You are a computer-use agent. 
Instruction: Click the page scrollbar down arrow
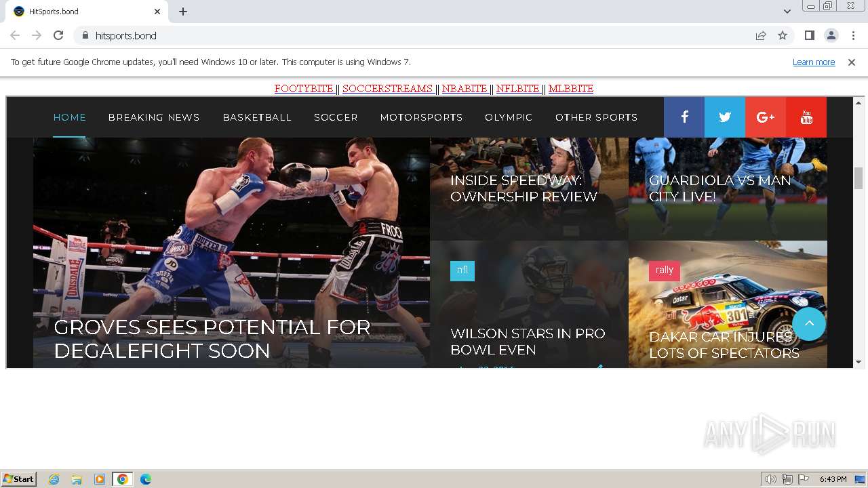(x=858, y=362)
